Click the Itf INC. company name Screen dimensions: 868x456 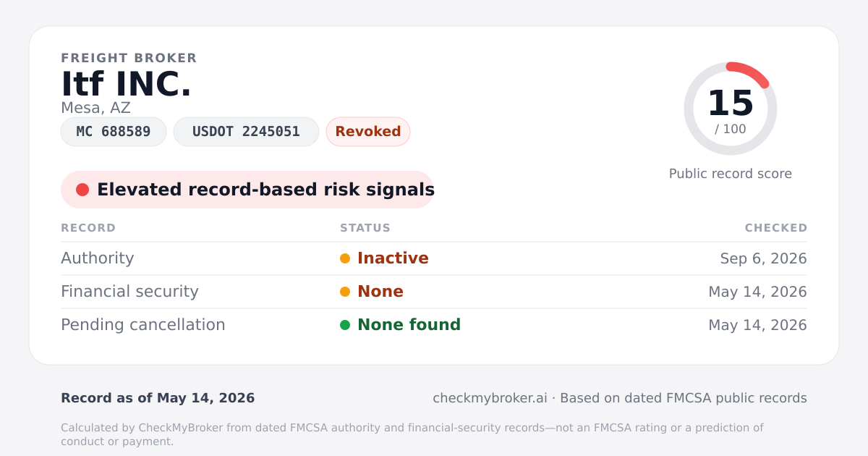[127, 84]
